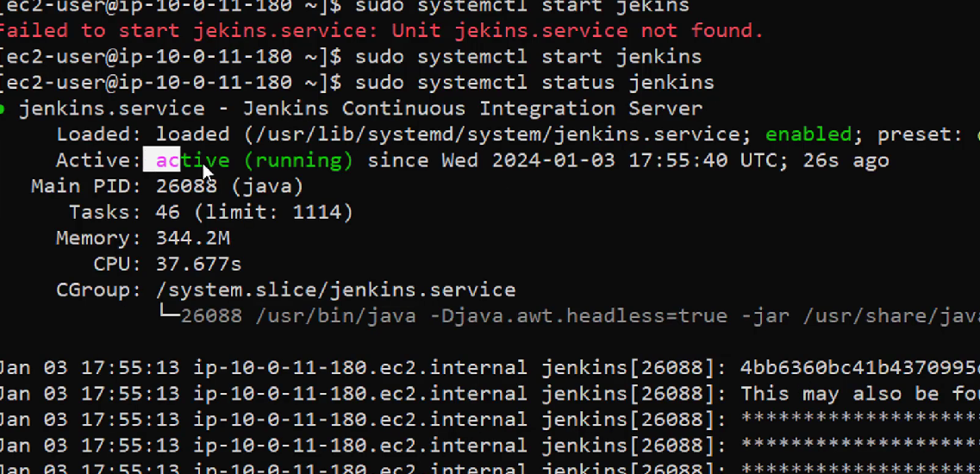
Task: Click the CPU value '37.677s'
Action: coord(199,265)
